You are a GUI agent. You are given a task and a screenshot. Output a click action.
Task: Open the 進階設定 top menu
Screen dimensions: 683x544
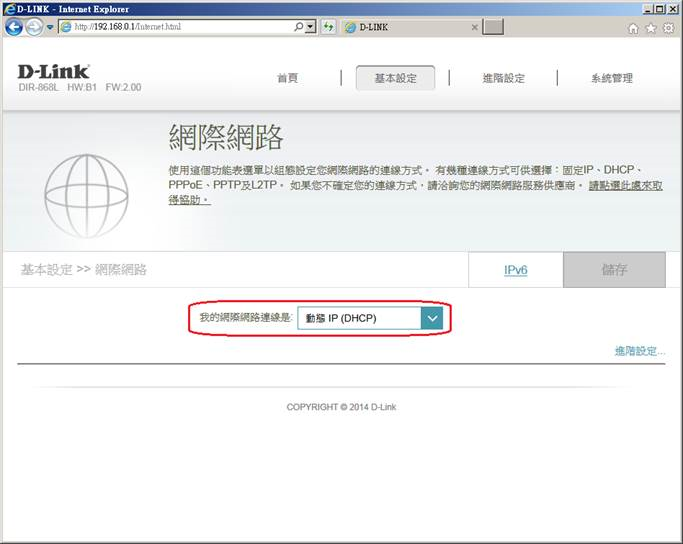click(503, 78)
